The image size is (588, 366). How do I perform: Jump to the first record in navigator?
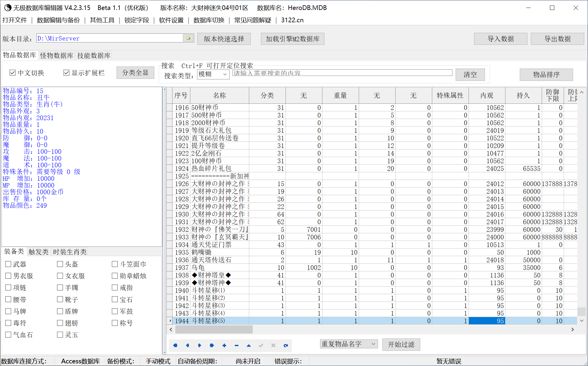(x=175, y=345)
